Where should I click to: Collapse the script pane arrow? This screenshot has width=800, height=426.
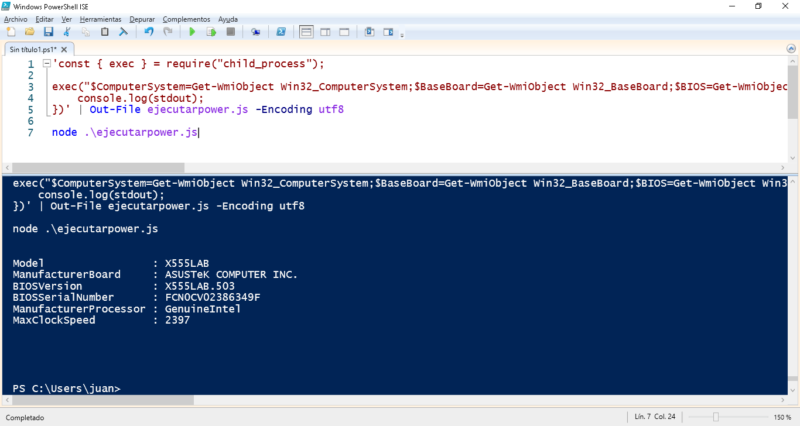click(791, 48)
